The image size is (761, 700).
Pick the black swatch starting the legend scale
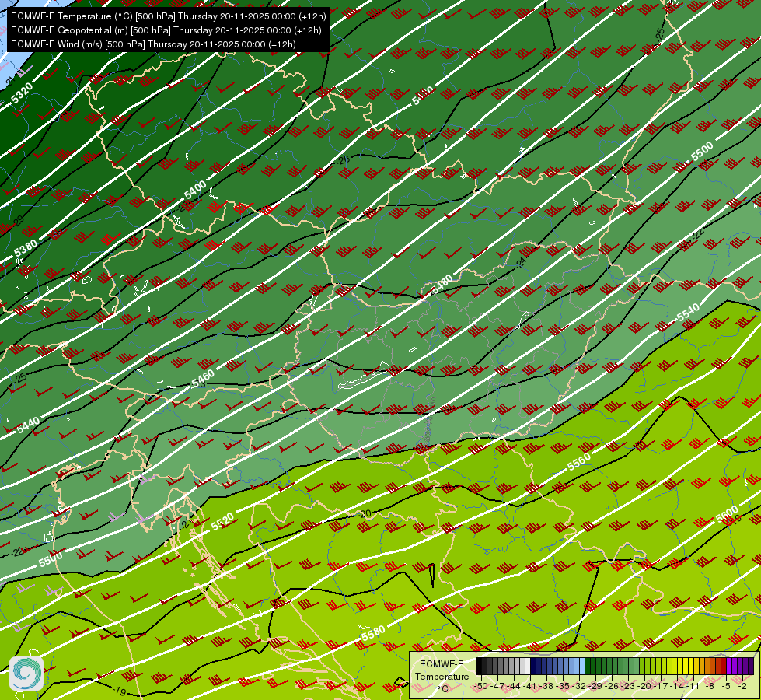(x=479, y=666)
